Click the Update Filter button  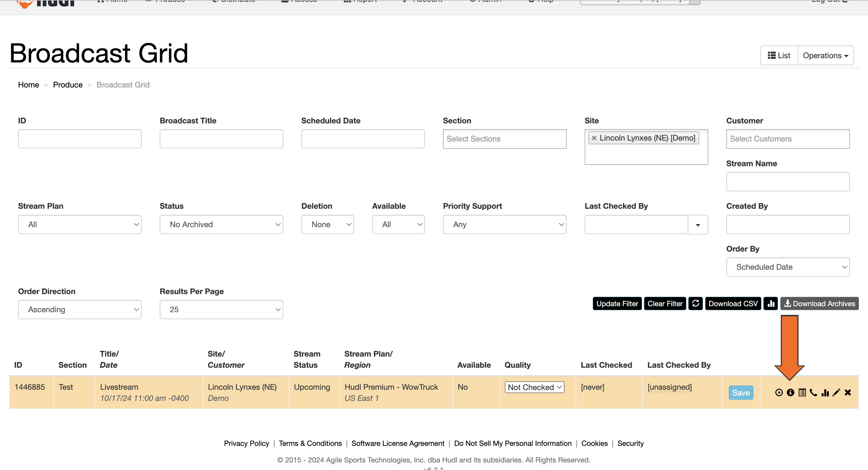click(617, 303)
